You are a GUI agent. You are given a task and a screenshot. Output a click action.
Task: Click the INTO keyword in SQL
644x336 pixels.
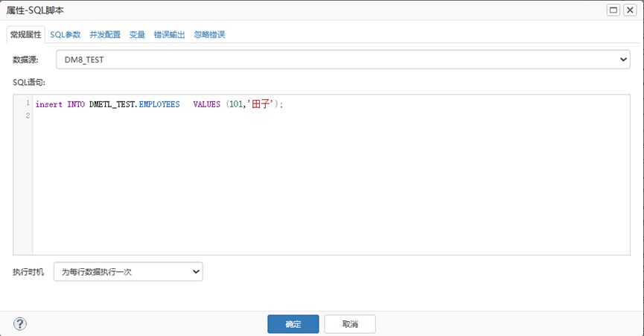76,104
